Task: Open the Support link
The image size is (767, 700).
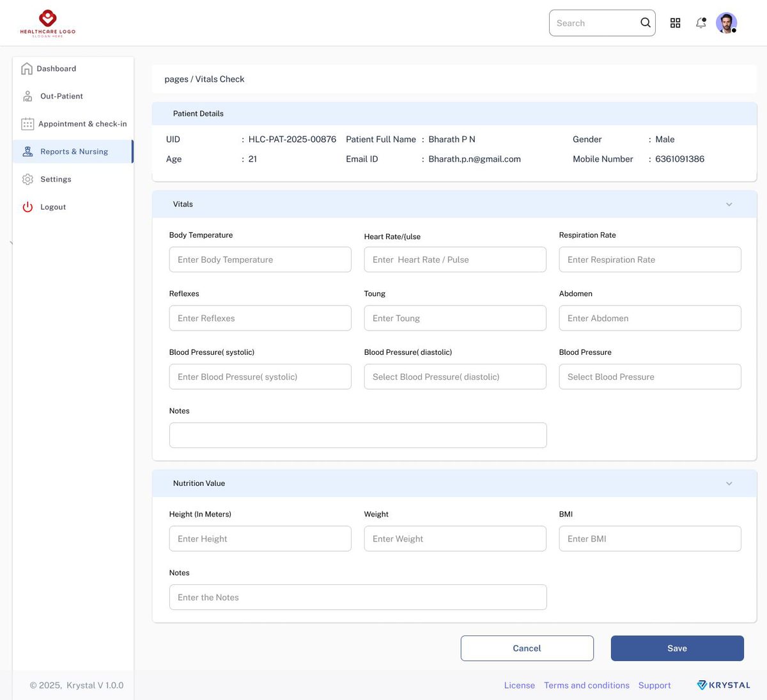Action: pos(655,685)
